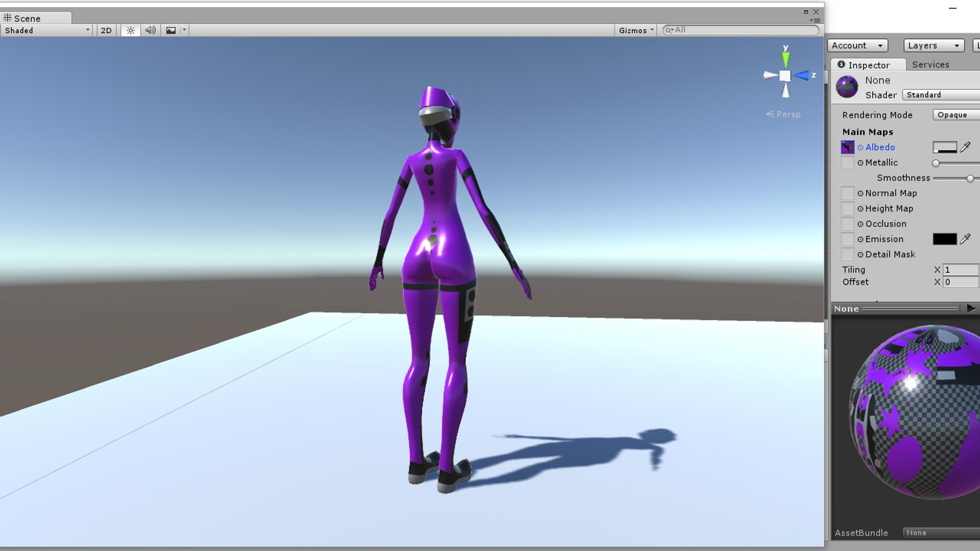Click the Albedo texture slot thumbnail

pyautogui.click(x=847, y=147)
